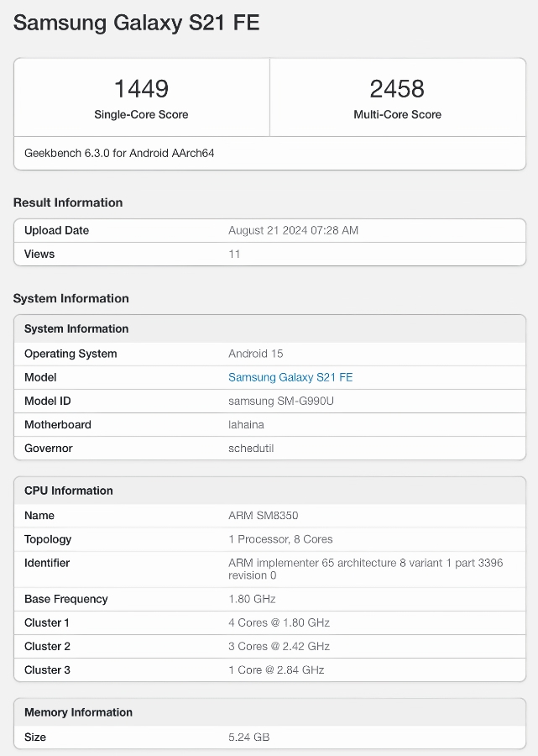Click the Upload Date row label
Screen dimensions: 538x756
[57, 230]
